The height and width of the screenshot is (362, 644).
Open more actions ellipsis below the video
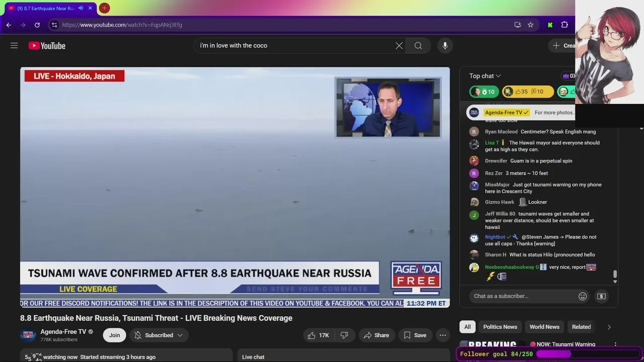pos(443,335)
